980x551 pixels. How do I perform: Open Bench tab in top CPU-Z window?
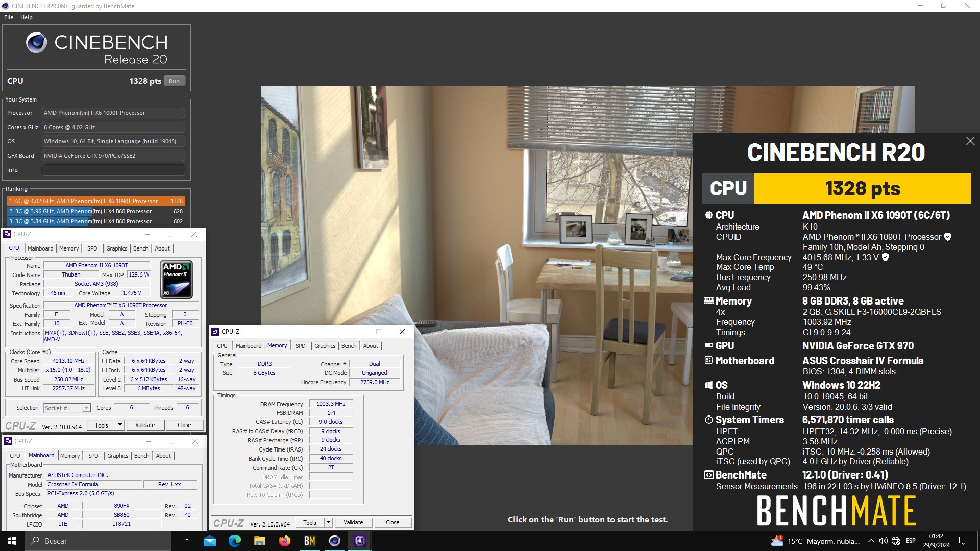pyautogui.click(x=141, y=248)
